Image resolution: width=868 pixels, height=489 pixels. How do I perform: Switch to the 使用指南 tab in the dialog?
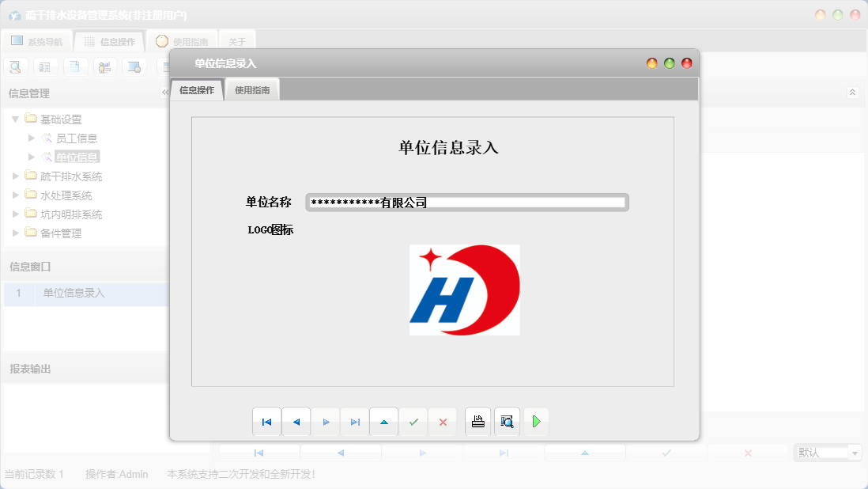pos(252,89)
